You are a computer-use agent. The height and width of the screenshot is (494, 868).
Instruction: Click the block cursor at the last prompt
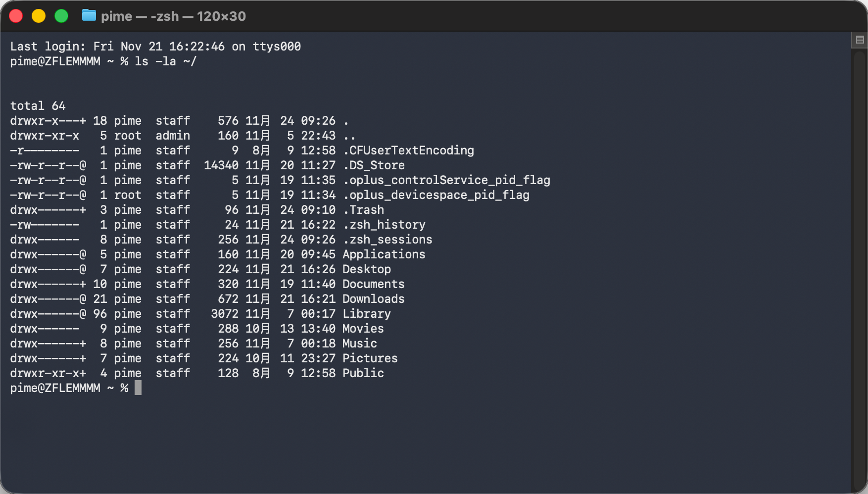pos(138,388)
